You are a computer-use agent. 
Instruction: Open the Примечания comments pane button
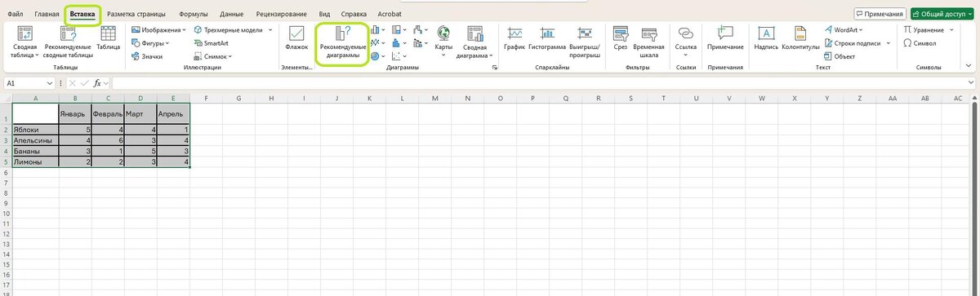click(880, 14)
